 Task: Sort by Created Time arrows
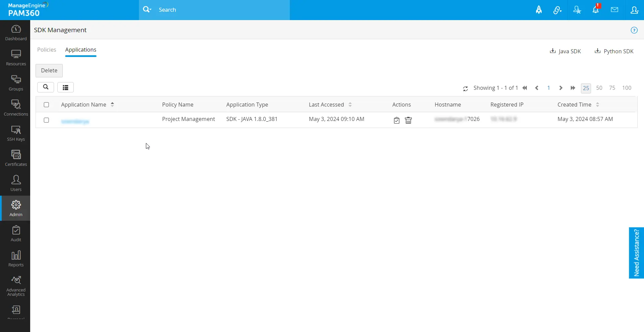coord(597,105)
